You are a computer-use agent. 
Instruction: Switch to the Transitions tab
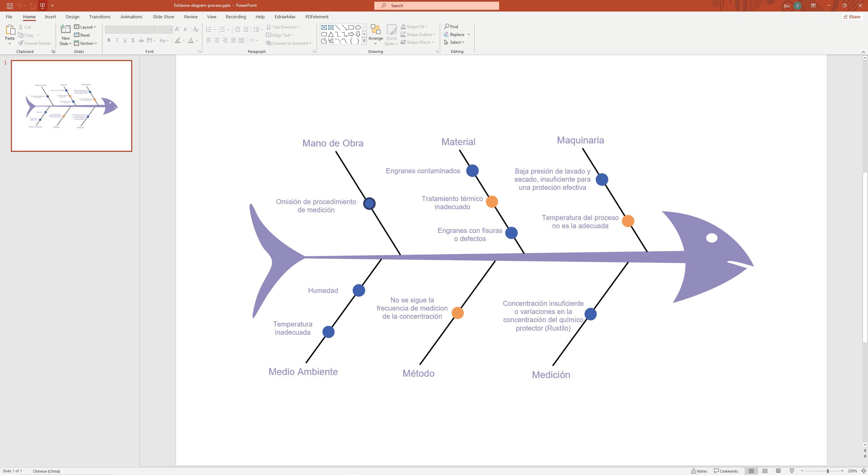point(99,17)
